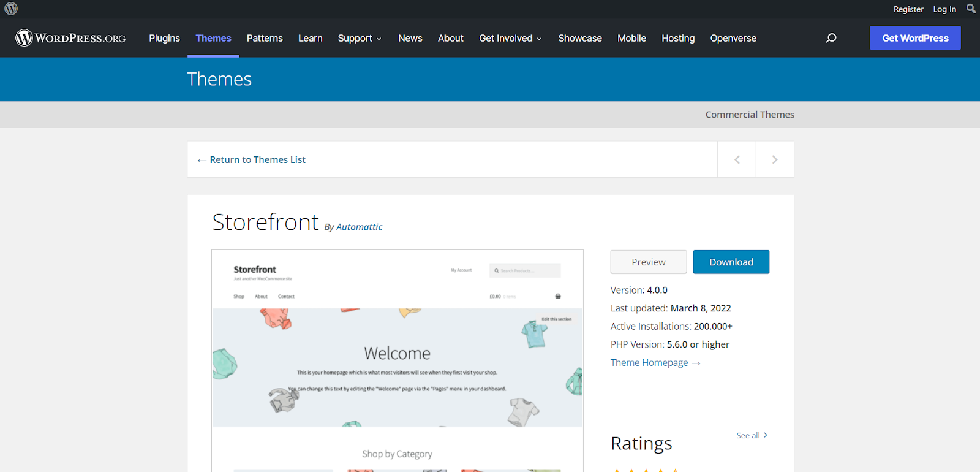Open the News menu item

410,38
